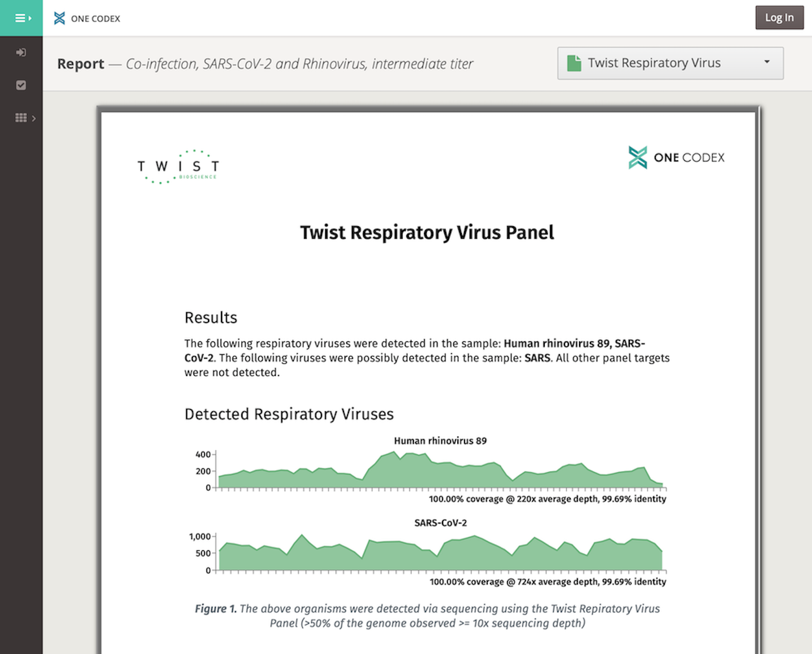The height and width of the screenshot is (654, 812).
Task: Click the 'SARS-CoV-2' chart title
Action: point(440,523)
